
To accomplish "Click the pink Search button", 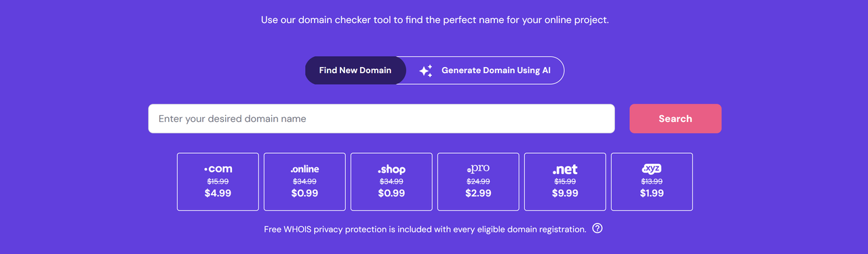I will [x=675, y=119].
